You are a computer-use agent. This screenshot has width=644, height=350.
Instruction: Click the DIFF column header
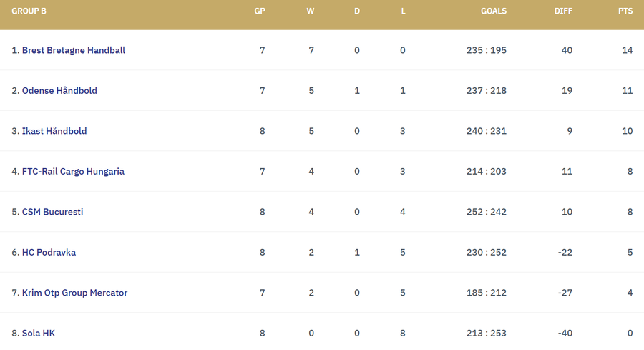[562, 11]
